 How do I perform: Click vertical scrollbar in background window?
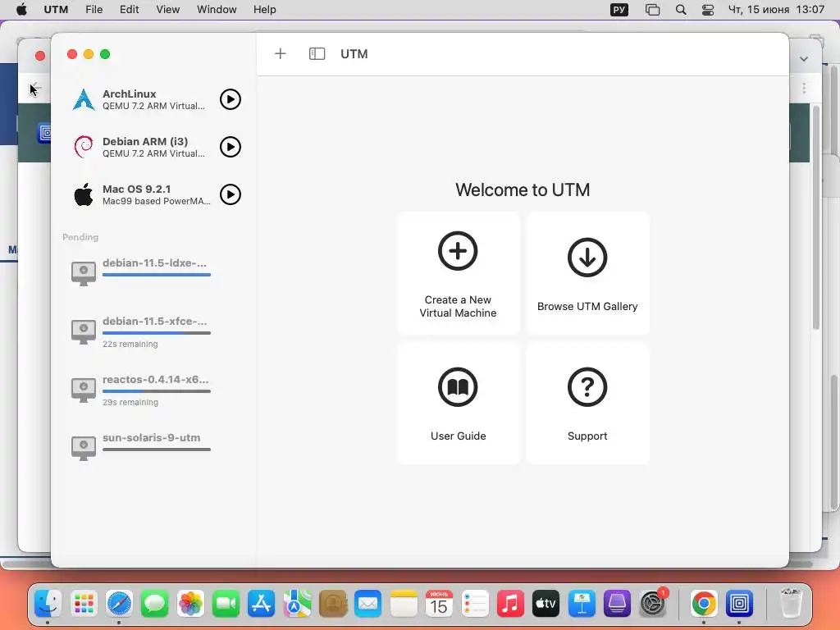816,217
